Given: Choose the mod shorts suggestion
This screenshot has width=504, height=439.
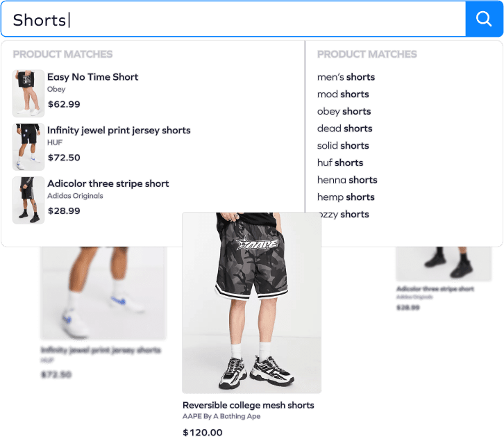Looking at the screenshot, I should click(343, 94).
